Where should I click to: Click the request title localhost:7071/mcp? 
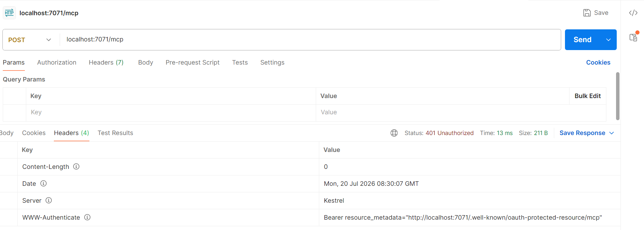(x=49, y=13)
